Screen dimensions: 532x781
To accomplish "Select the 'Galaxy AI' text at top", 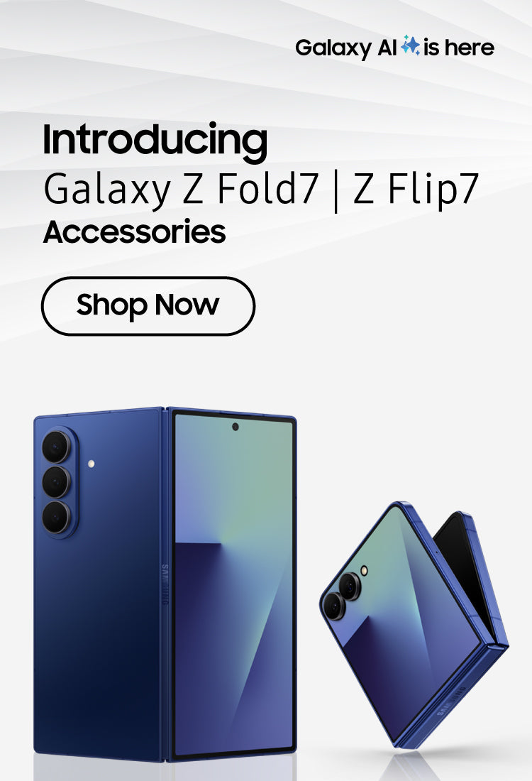I will [x=346, y=49].
